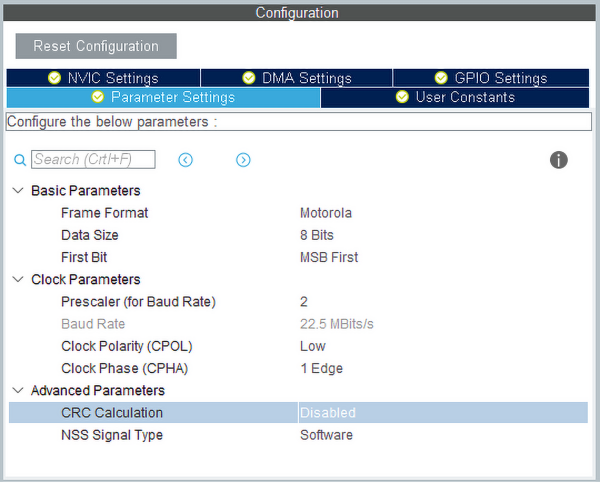Collapse the Basic Parameters section

pyautogui.click(x=18, y=190)
